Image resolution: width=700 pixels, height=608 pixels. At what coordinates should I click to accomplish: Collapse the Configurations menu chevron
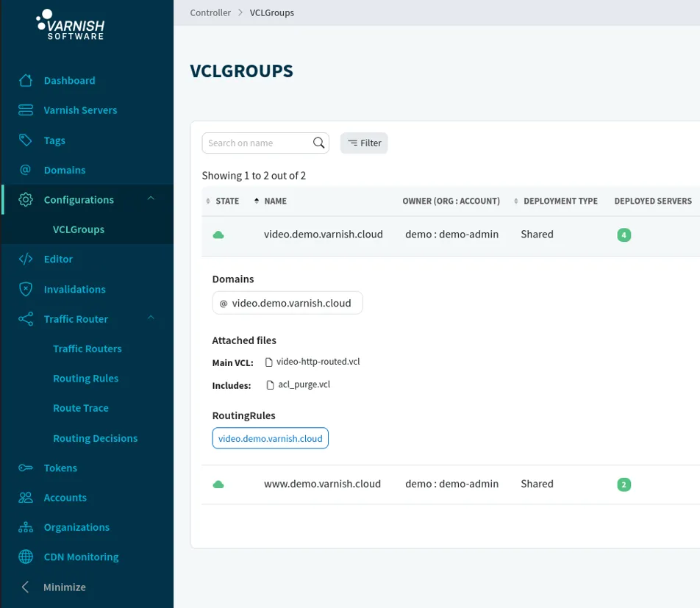coord(151,199)
